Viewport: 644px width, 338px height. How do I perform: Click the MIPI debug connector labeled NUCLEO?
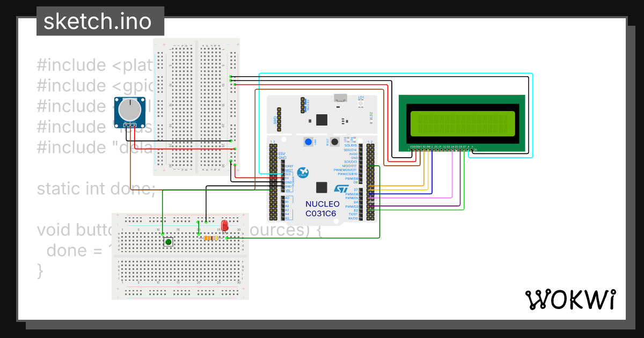[x=303, y=105]
